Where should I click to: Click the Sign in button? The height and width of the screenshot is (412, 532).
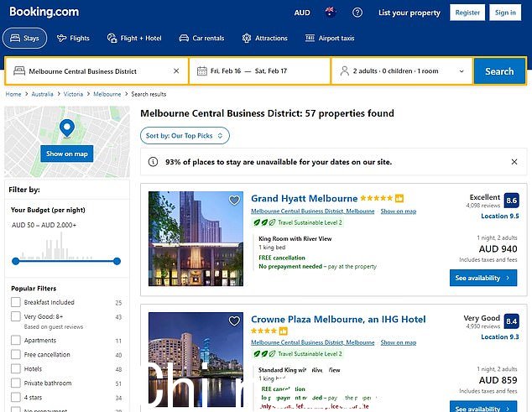(505, 13)
